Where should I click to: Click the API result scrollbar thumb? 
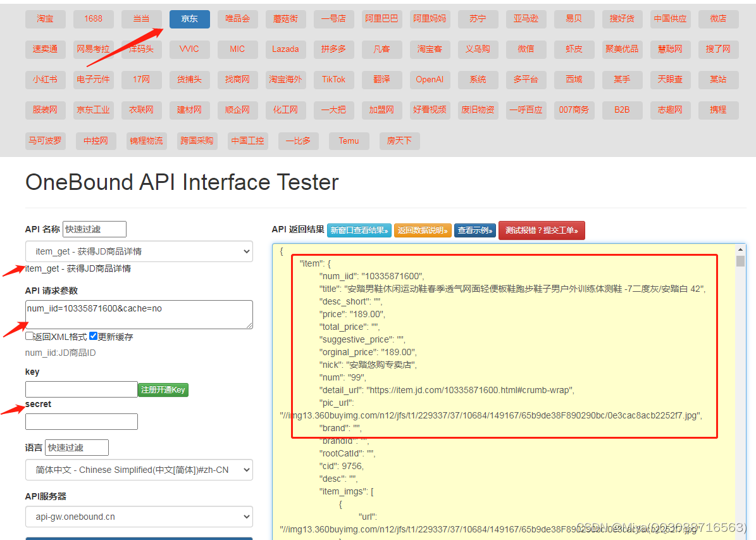point(740,261)
